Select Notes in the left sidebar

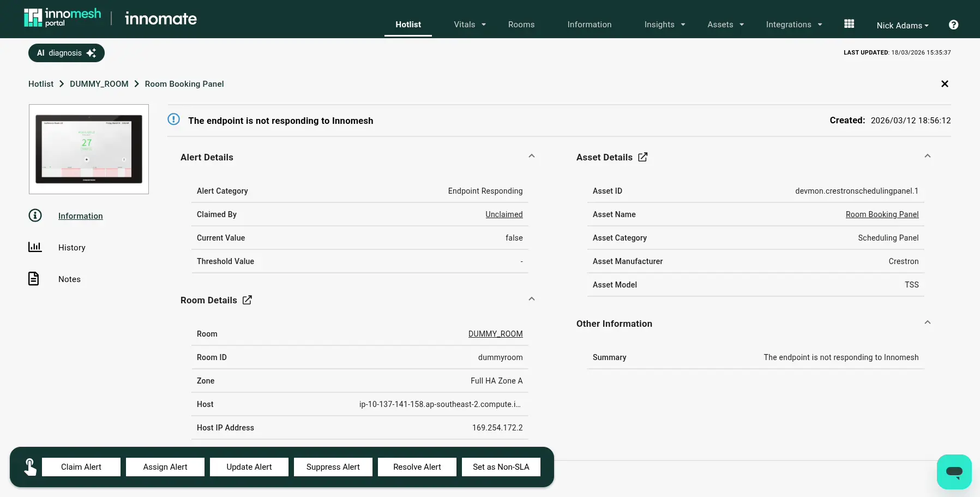[x=69, y=279]
